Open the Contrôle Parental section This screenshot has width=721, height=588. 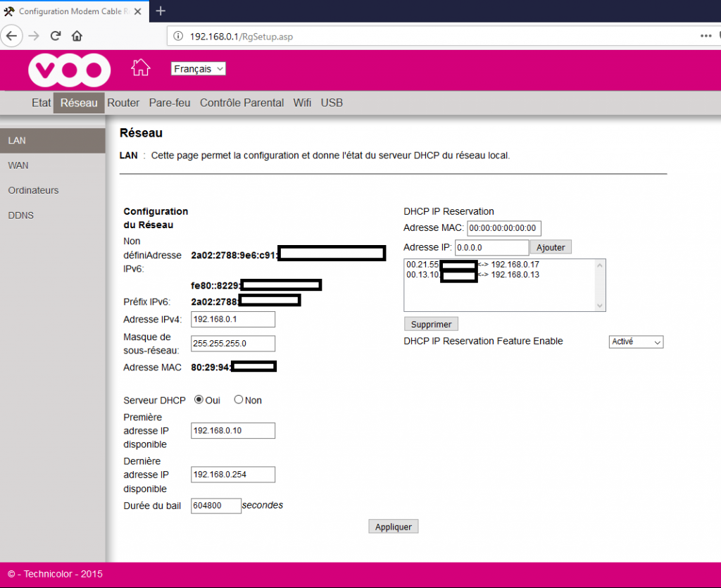(x=242, y=103)
